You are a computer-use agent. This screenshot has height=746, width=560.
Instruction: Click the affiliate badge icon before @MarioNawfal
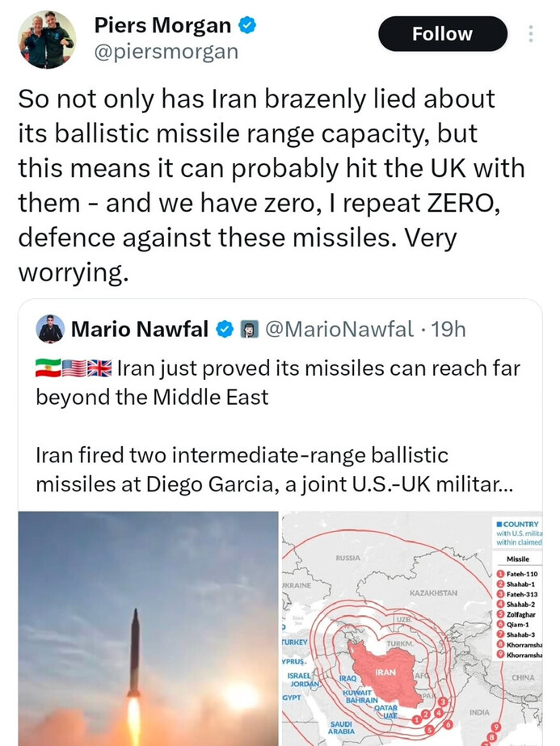(x=249, y=330)
